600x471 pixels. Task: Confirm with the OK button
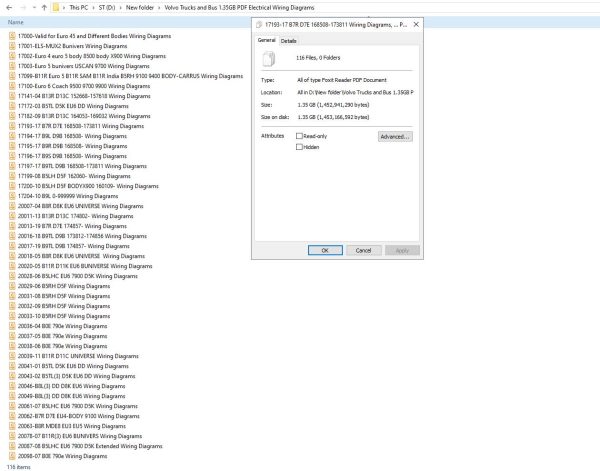pyautogui.click(x=325, y=250)
